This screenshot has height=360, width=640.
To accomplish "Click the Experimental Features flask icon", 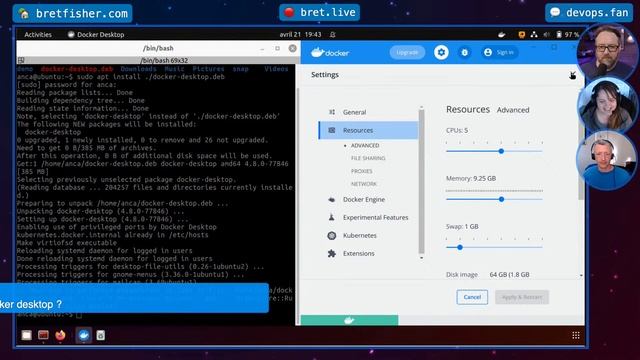I will (x=332, y=218).
